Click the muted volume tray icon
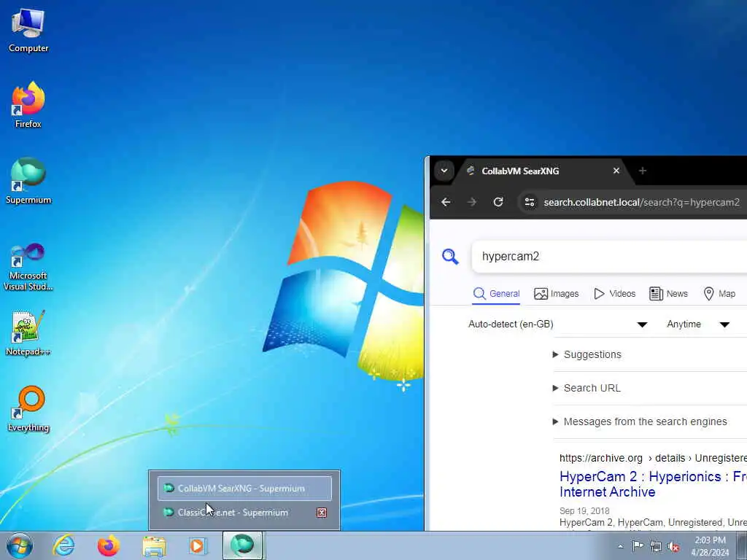 (x=673, y=547)
